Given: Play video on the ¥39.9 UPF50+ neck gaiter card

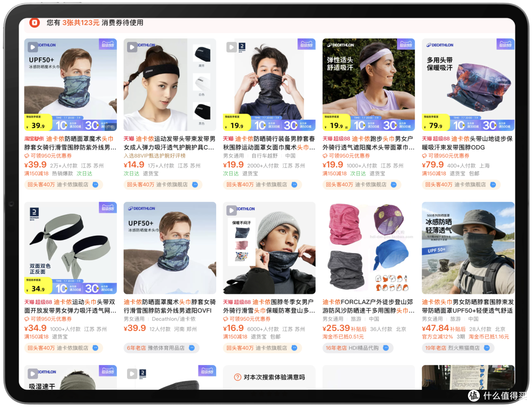Looking at the screenshot, I should click(x=33, y=47).
